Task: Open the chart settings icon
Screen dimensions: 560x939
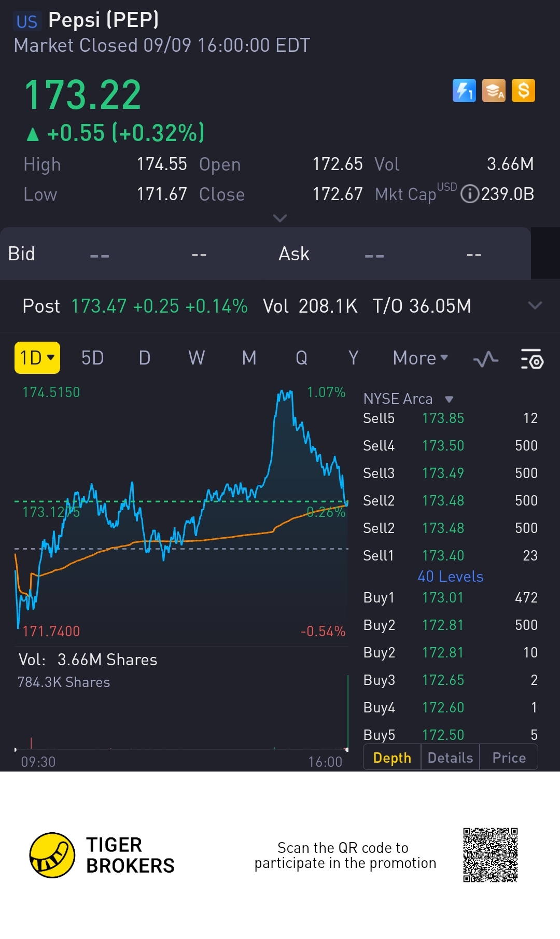Action: 531,359
